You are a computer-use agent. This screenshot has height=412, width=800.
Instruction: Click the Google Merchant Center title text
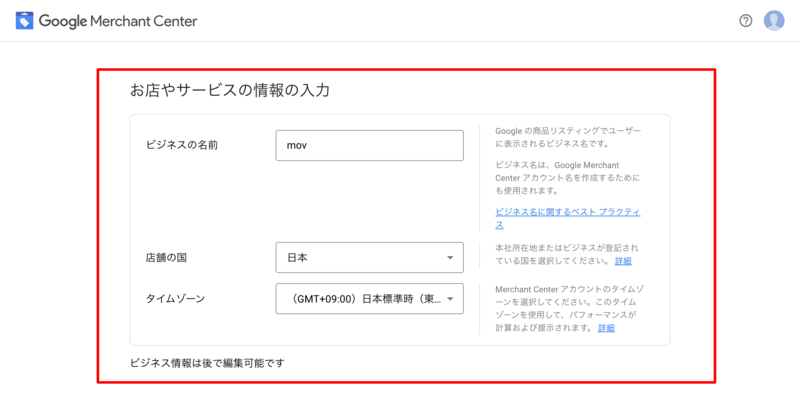118,21
